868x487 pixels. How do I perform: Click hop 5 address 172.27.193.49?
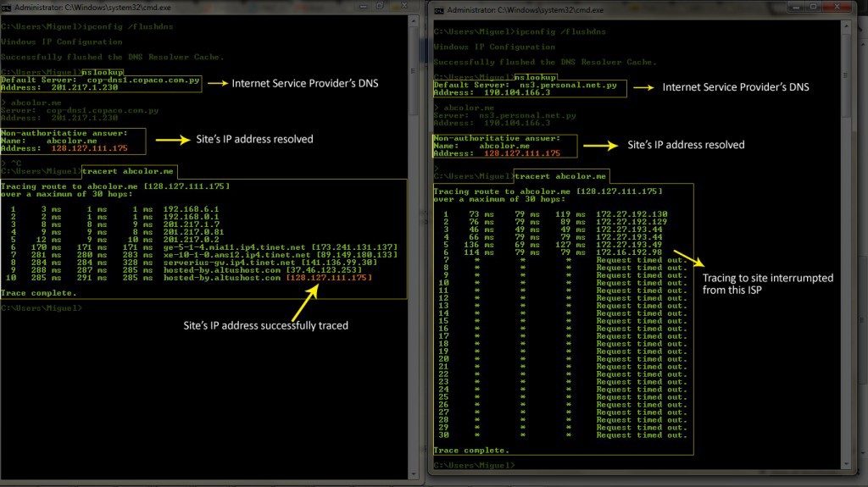pos(629,245)
